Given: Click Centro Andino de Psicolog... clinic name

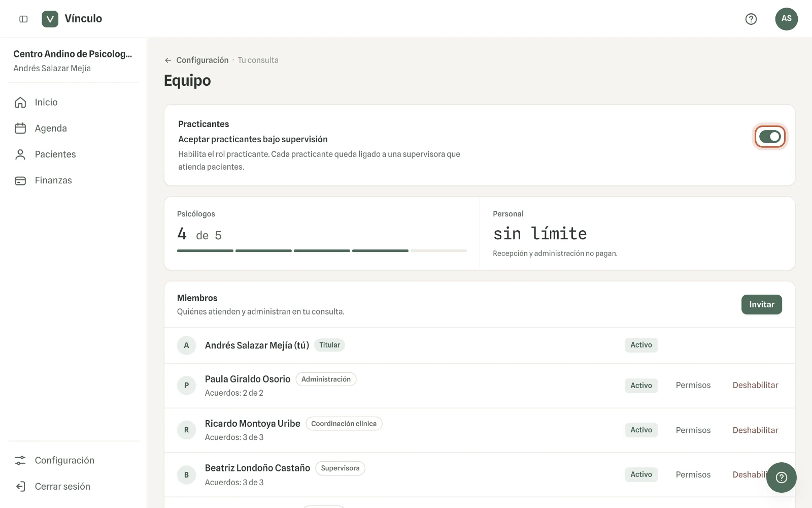Looking at the screenshot, I should coord(73,54).
